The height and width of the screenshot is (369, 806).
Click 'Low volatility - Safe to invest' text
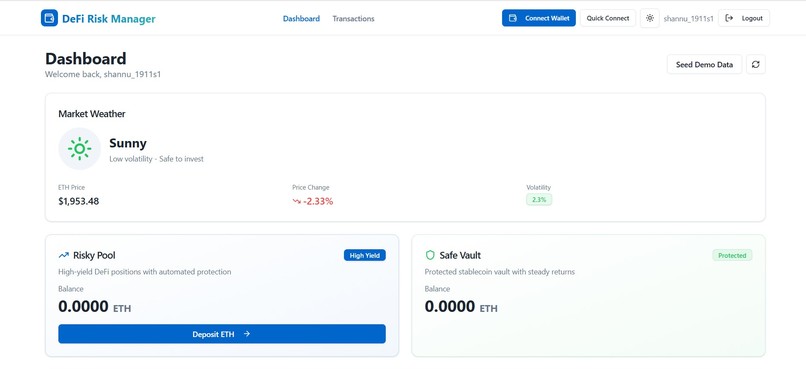coord(156,159)
